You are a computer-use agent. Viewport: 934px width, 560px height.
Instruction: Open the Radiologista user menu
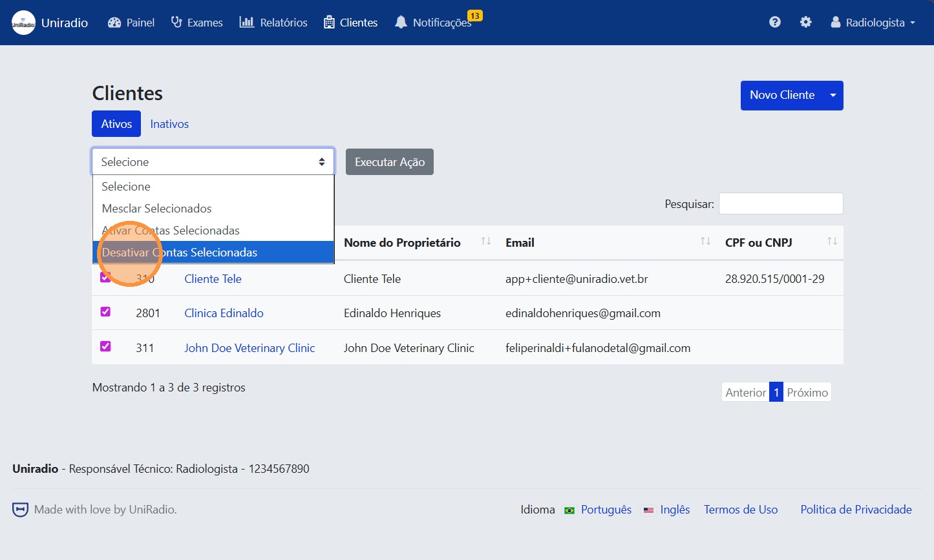point(873,23)
